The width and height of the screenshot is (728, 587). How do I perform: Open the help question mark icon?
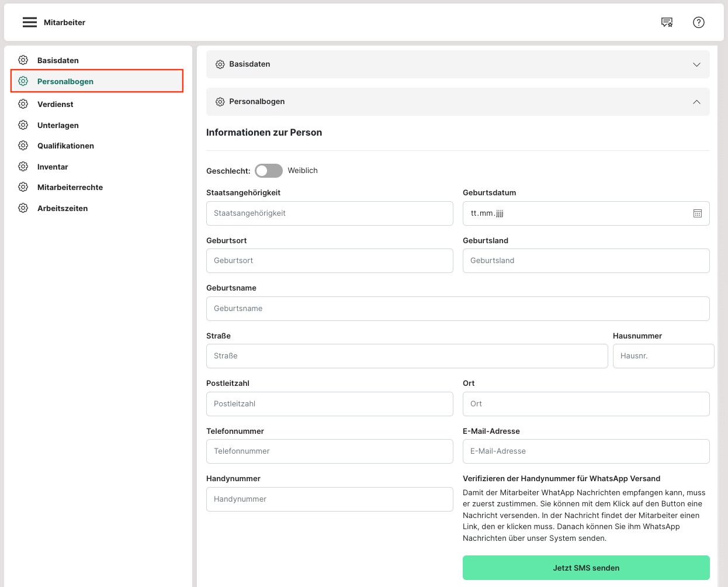[x=698, y=22]
